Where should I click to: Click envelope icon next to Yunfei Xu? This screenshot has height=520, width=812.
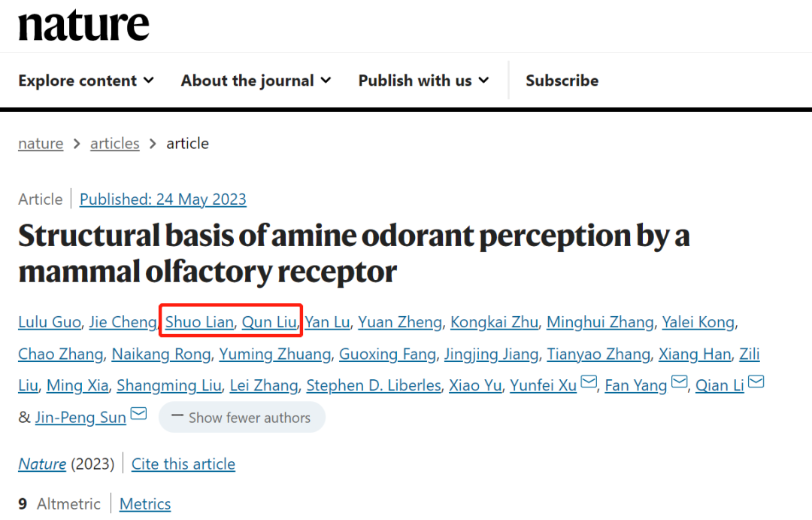(588, 382)
